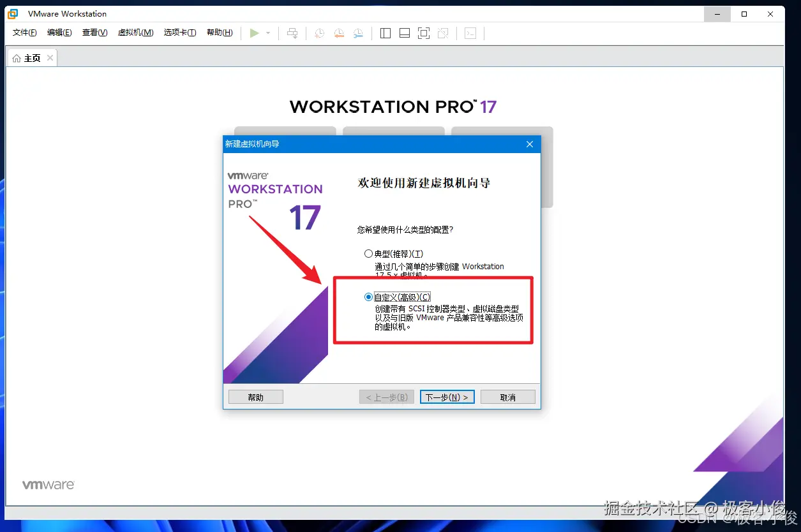Maximize the VMware Workstation window
The height and width of the screenshot is (532, 801).
[x=744, y=13]
